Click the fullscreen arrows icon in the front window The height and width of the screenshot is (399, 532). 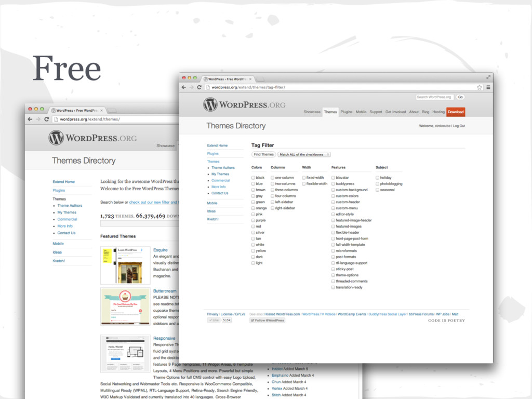tap(488, 77)
